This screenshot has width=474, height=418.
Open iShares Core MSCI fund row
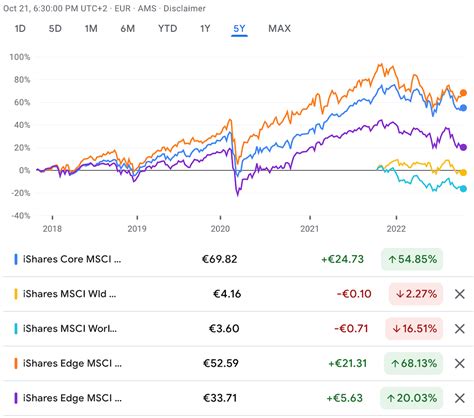click(238, 259)
